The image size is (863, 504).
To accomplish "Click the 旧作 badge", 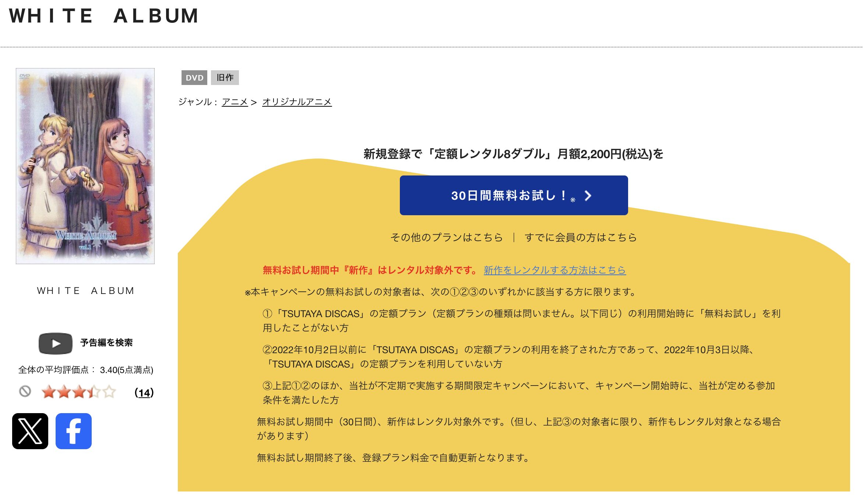I will 225,78.
